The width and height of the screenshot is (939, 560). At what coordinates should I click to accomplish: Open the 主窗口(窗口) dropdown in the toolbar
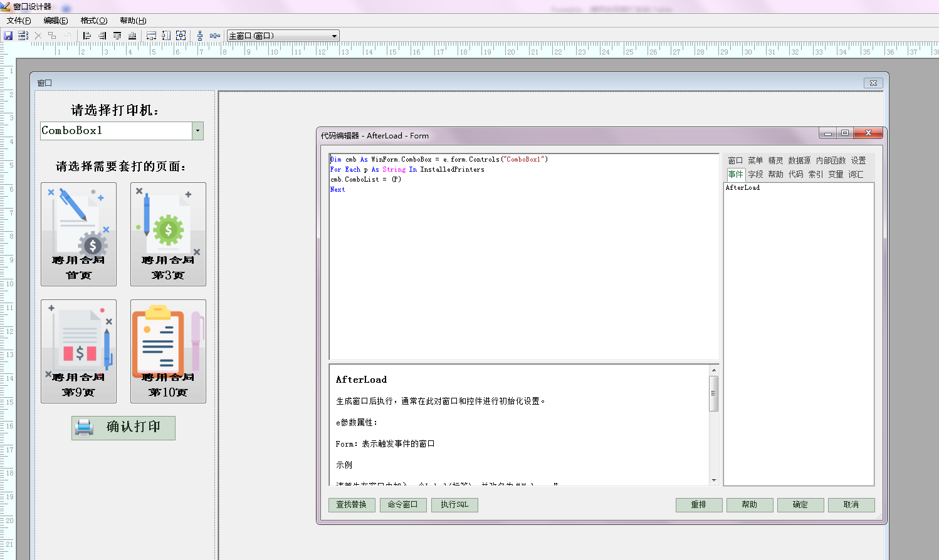(334, 36)
